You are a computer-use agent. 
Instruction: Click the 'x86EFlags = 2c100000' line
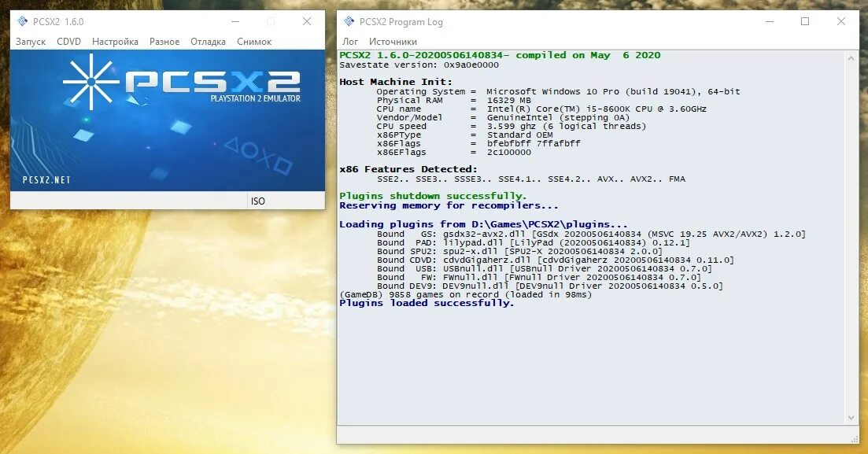tap(453, 153)
